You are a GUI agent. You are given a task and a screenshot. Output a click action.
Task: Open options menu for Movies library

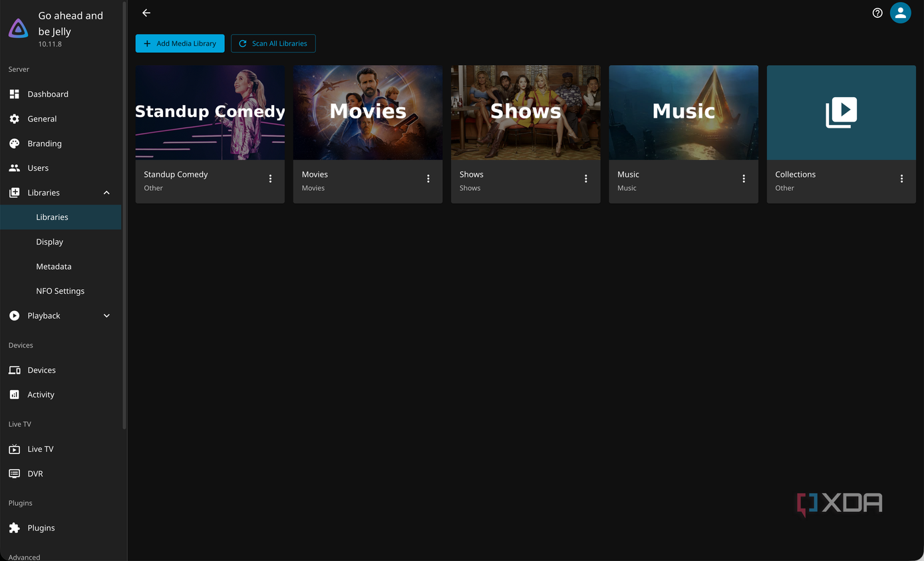pyautogui.click(x=428, y=178)
